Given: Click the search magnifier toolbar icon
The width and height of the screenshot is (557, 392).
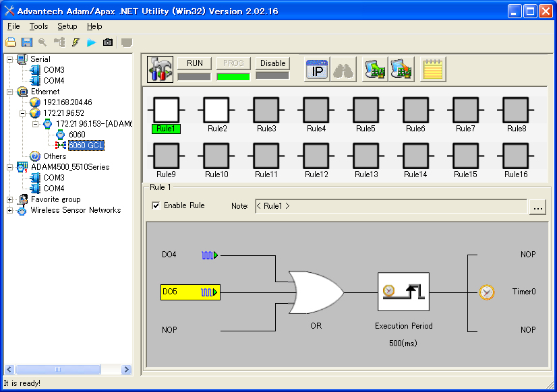Looking at the screenshot, I should (x=42, y=42).
